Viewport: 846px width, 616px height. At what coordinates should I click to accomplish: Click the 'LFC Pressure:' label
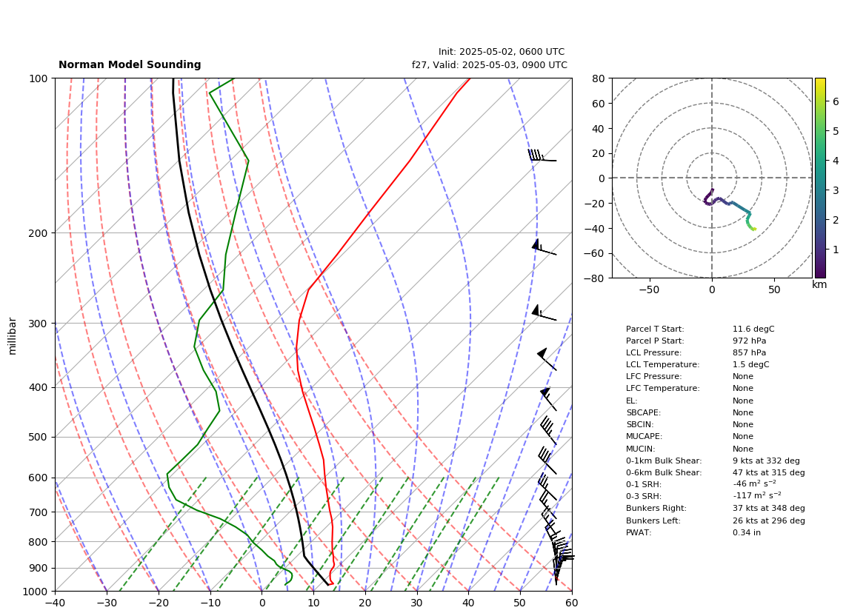(654, 377)
